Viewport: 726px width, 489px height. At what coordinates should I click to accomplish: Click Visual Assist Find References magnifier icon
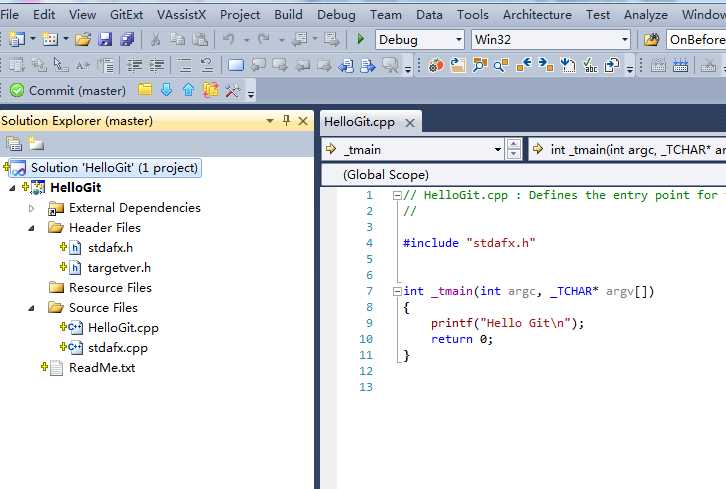[501, 65]
